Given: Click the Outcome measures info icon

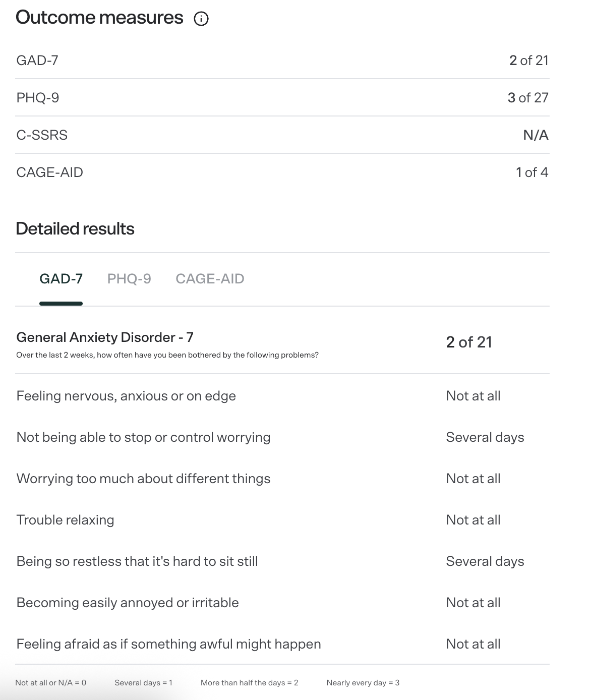Looking at the screenshot, I should pyautogui.click(x=201, y=19).
